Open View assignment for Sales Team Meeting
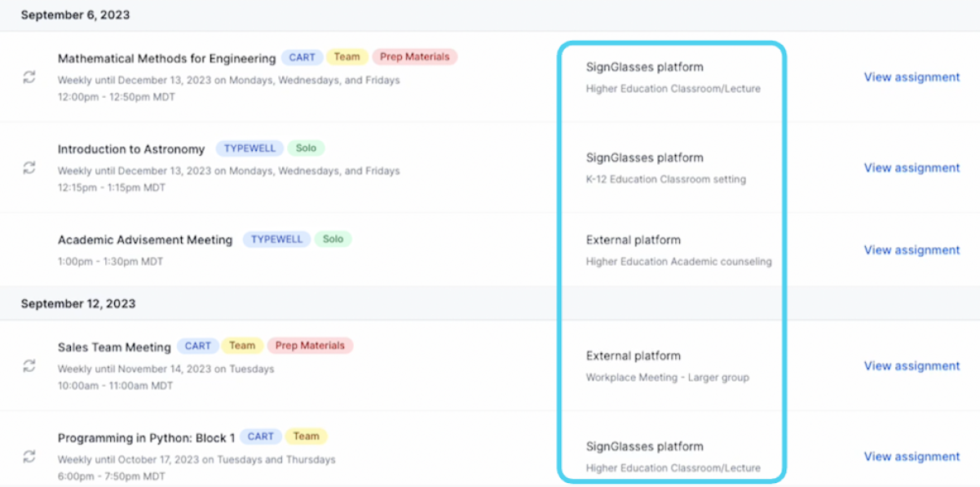Image resolution: width=980 pixels, height=487 pixels. [912, 365]
